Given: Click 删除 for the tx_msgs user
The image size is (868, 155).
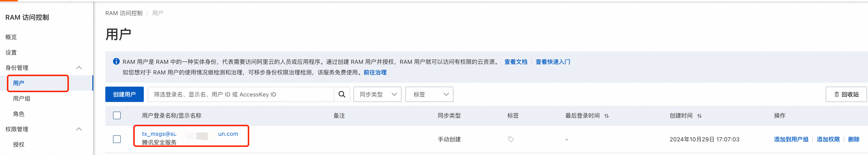Looking at the screenshot, I should click(x=854, y=139).
